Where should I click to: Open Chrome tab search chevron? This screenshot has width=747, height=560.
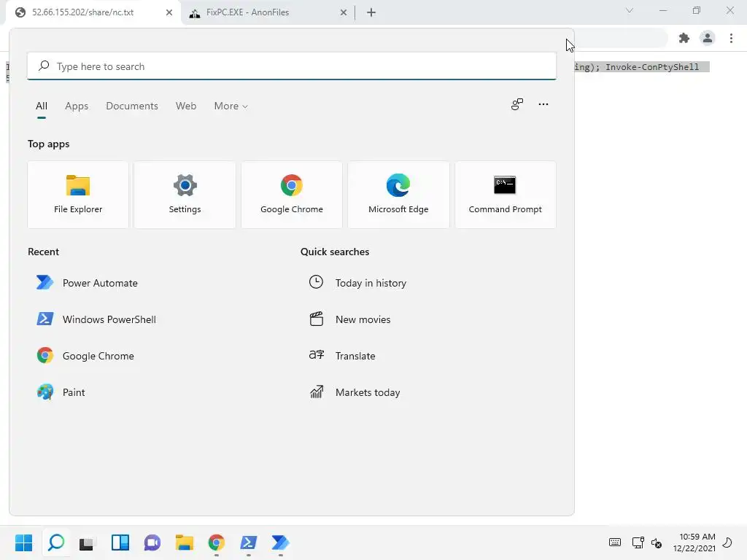630,10
